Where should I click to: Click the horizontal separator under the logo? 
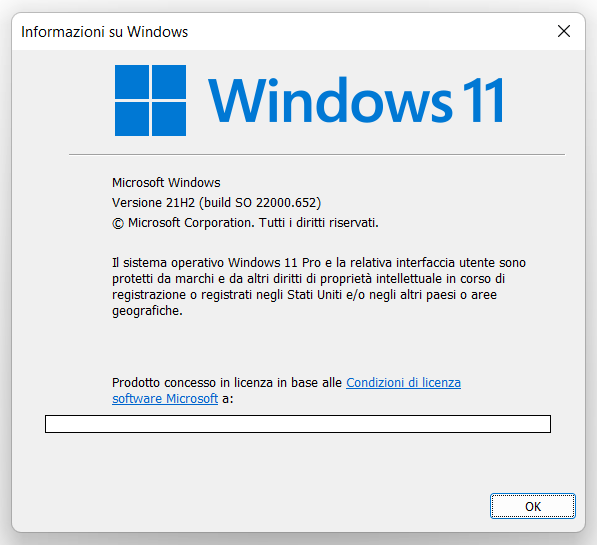click(x=317, y=155)
